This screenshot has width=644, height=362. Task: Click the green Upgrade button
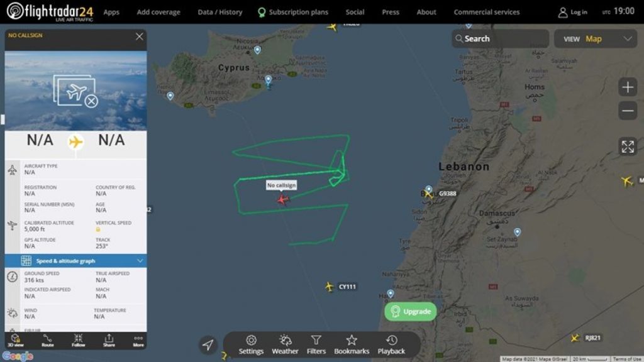[410, 312]
